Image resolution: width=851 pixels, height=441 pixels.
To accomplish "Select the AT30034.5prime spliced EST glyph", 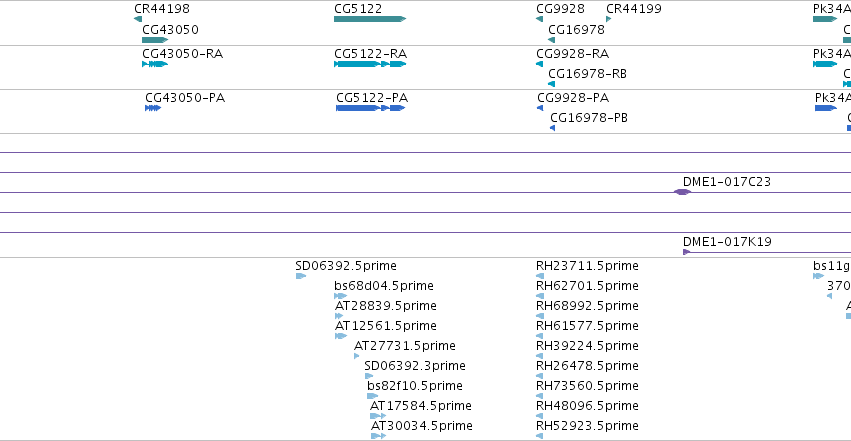I will 378,436.
